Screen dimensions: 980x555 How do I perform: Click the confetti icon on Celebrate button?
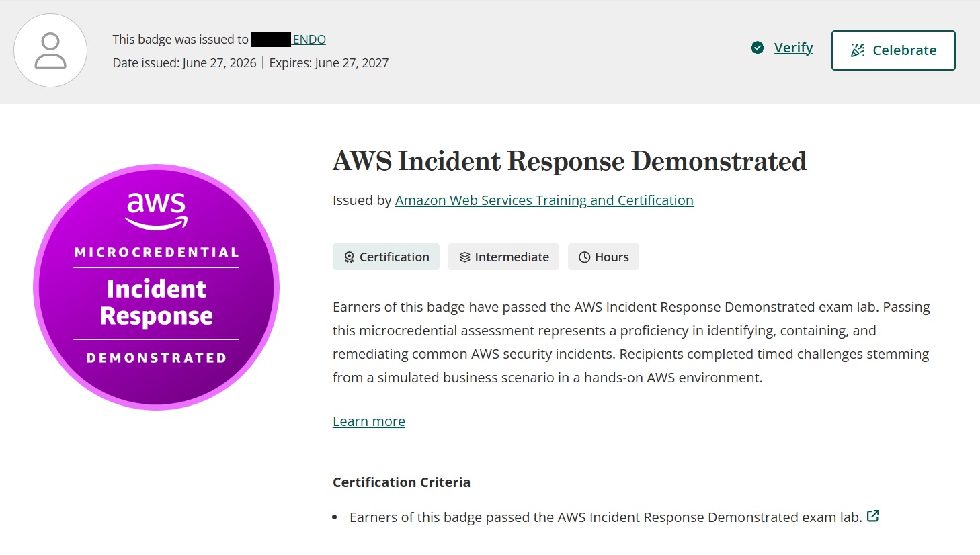pyautogui.click(x=858, y=50)
